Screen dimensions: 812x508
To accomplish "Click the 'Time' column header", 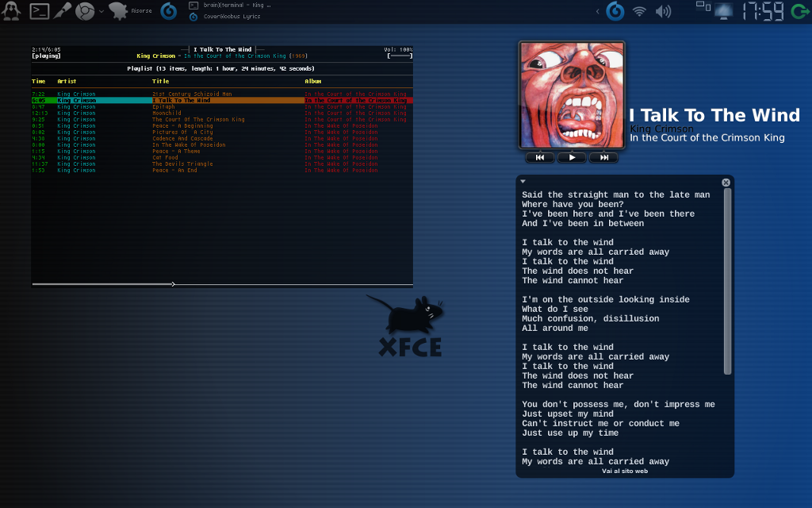I will [38, 82].
